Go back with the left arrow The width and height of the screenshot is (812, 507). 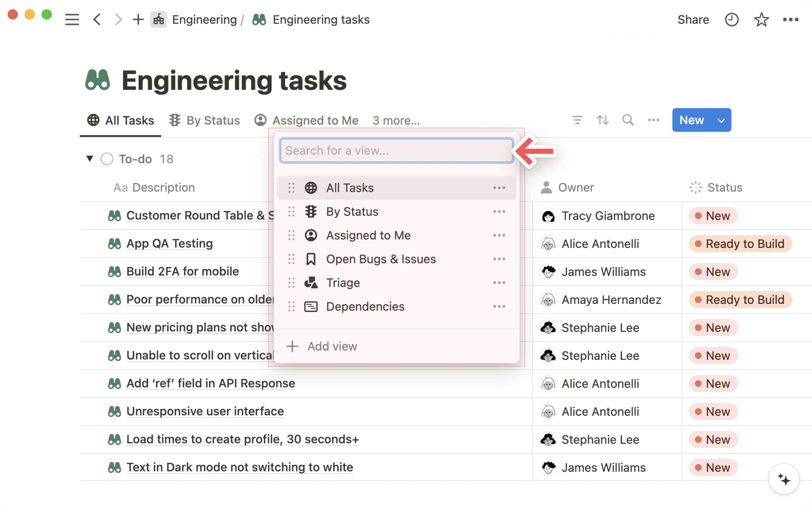pyautogui.click(x=97, y=19)
